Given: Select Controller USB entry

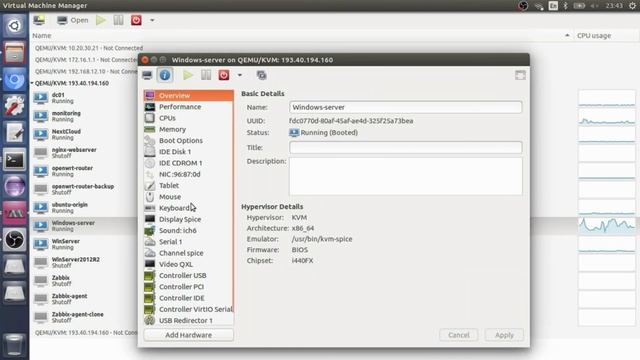Looking at the screenshot, I should click(189, 276).
